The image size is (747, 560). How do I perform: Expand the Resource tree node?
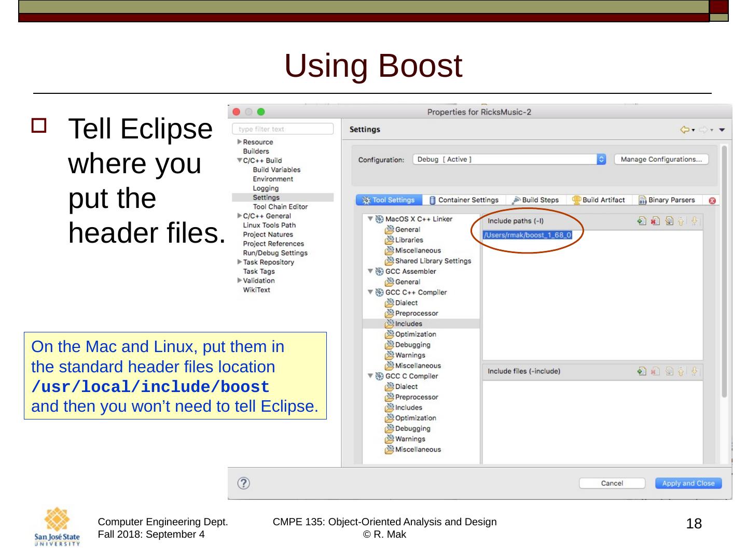pos(240,142)
